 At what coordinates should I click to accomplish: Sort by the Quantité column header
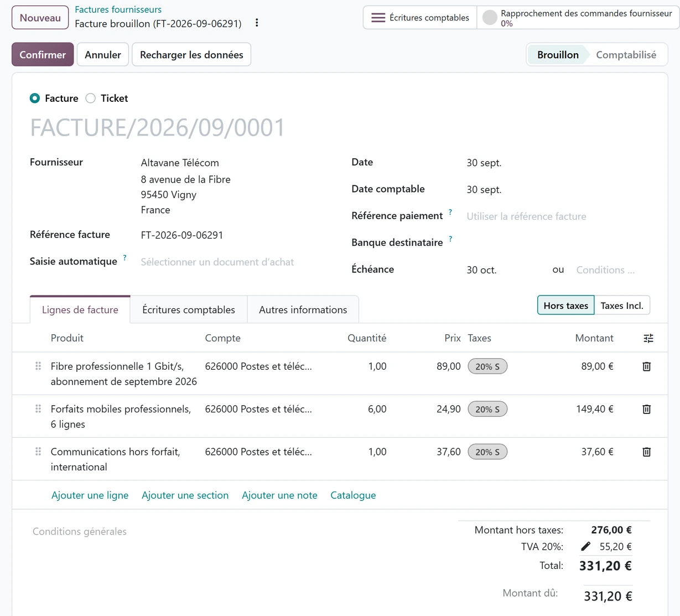pyautogui.click(x=367, y=338)
